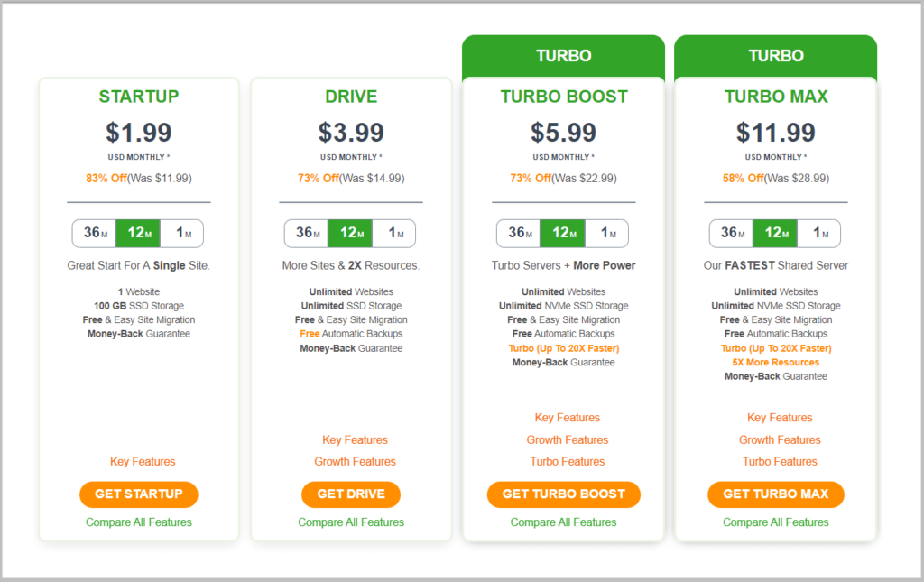
Task: Click the GET TURBO BOOST button
Action: click(563, 494)
